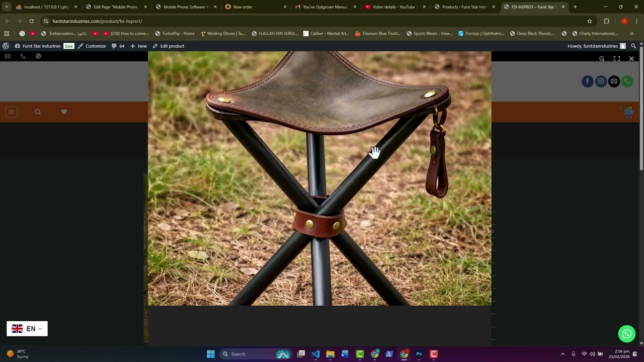Open the comments count 64
The width and height of the screenshot is (644, 362).
118,46
